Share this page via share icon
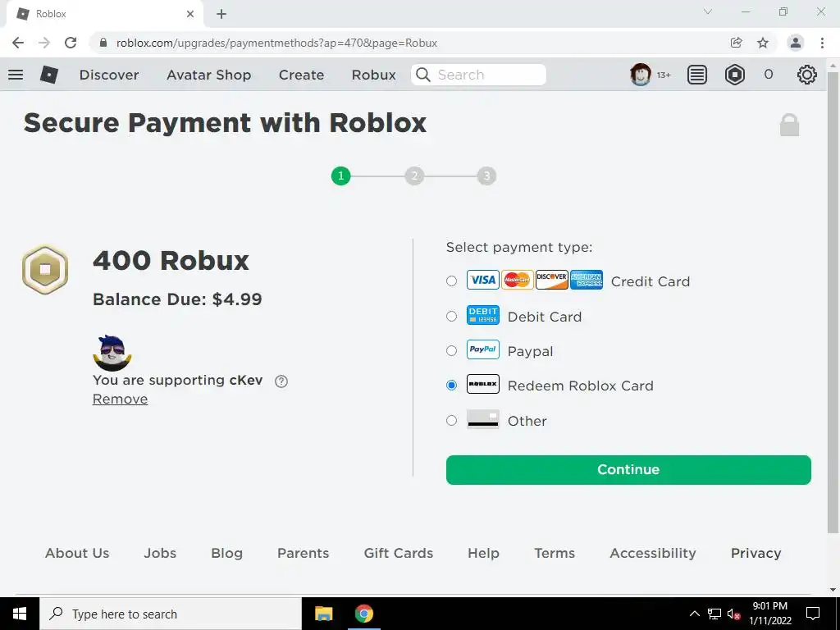The height and width of the screenshot is (630, 840). 737,43
